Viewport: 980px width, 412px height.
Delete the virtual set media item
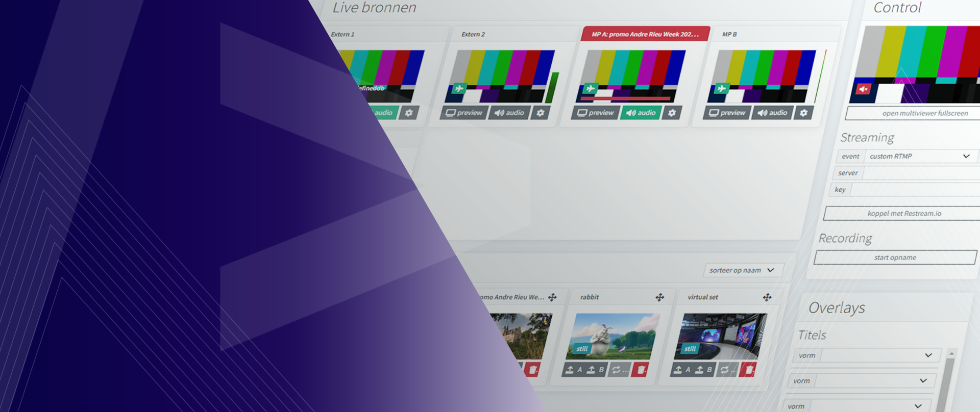pyautogui.click(x=748, y=370)
